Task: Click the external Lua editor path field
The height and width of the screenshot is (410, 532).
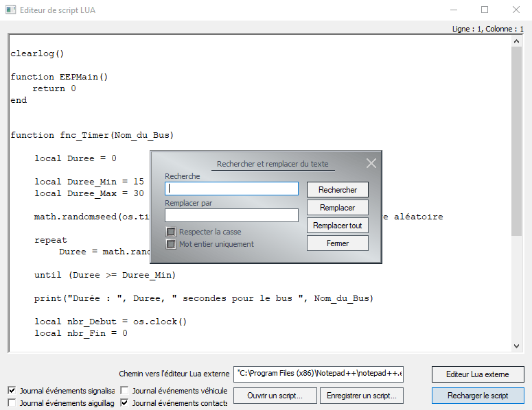Action: coord(319,374)
